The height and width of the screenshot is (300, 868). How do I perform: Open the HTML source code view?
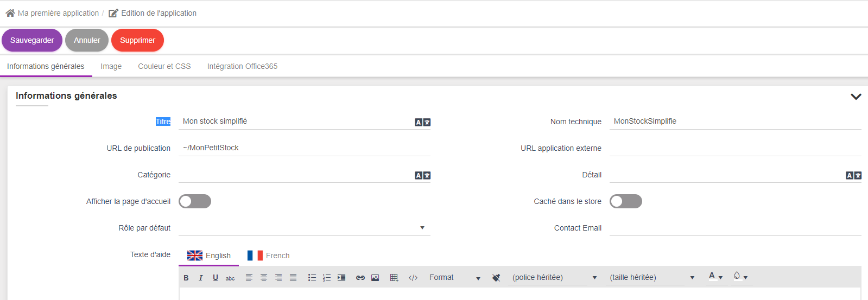click(x=413, y=278)
